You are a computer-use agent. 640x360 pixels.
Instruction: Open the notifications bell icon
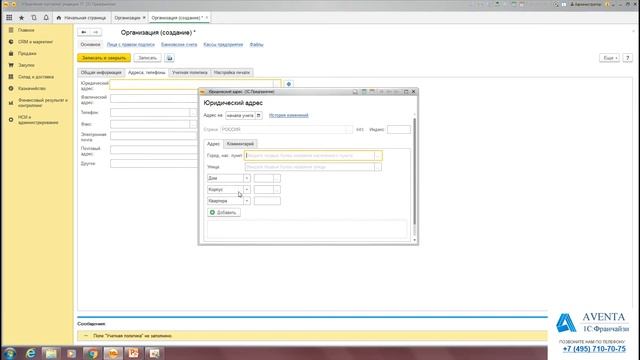click(x=46, y=18)
